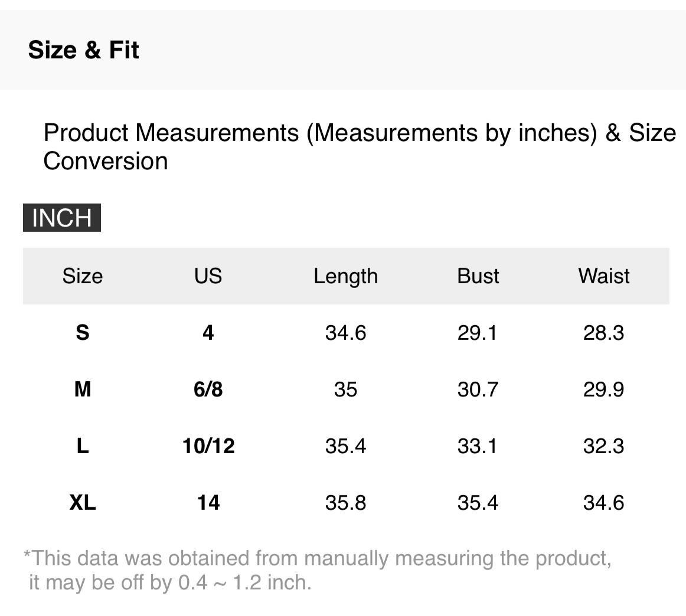Select the US size 10/12 cell
The image size is (686, 616).
(x=208, y=446)
